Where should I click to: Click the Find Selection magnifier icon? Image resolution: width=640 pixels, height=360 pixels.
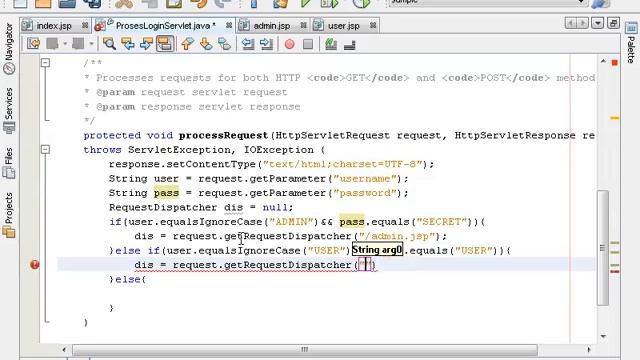click(109, 44)
